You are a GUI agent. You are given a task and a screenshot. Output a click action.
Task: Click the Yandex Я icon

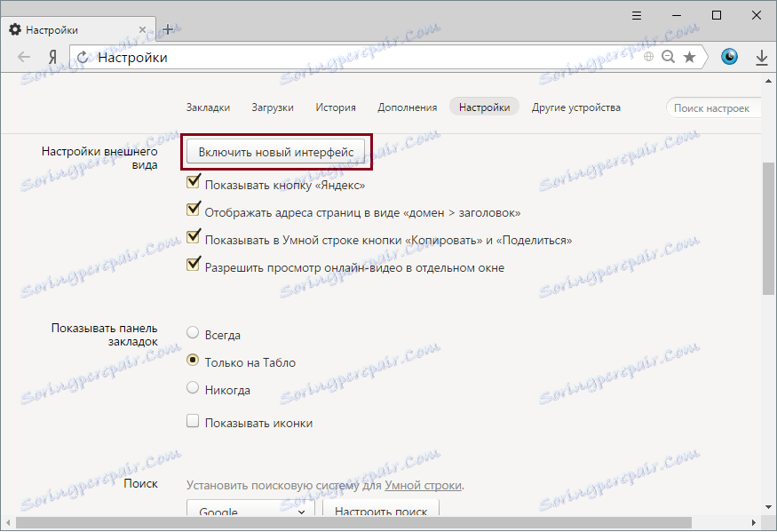(x=52, y=56)
